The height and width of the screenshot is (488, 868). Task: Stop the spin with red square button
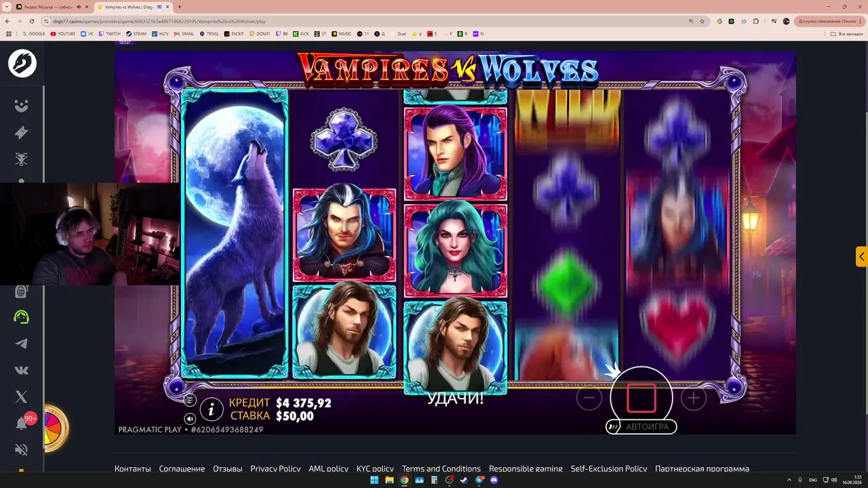[x=641, y=398]
